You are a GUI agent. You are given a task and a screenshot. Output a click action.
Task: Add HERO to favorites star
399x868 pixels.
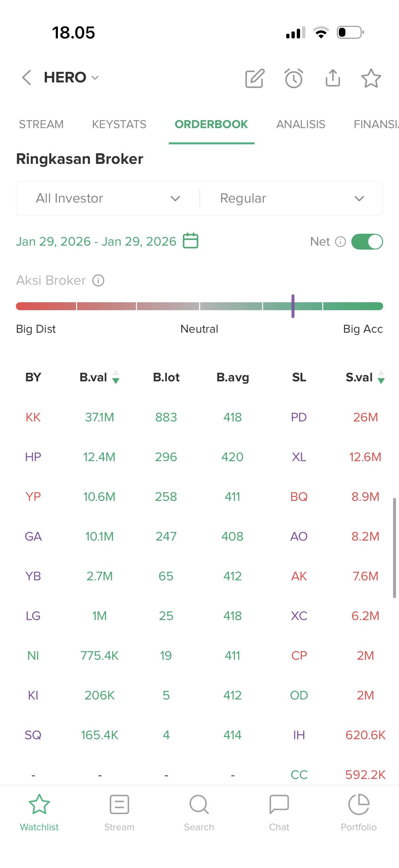point(371,78)
